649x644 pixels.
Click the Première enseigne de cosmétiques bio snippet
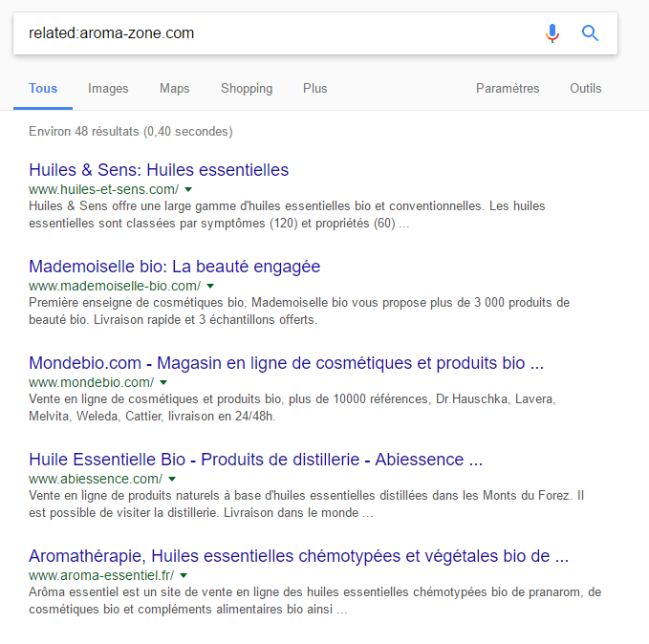(x=299, y=311)
